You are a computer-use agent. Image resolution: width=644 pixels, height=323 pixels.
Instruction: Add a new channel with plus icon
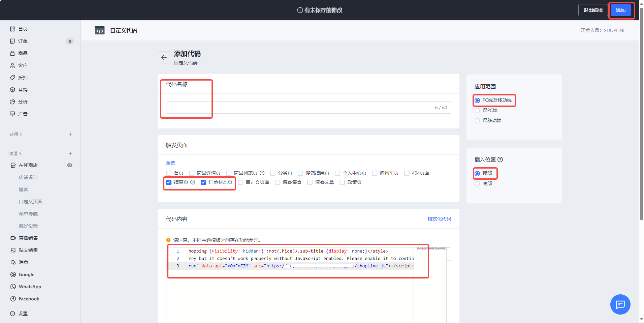[70, 154]
